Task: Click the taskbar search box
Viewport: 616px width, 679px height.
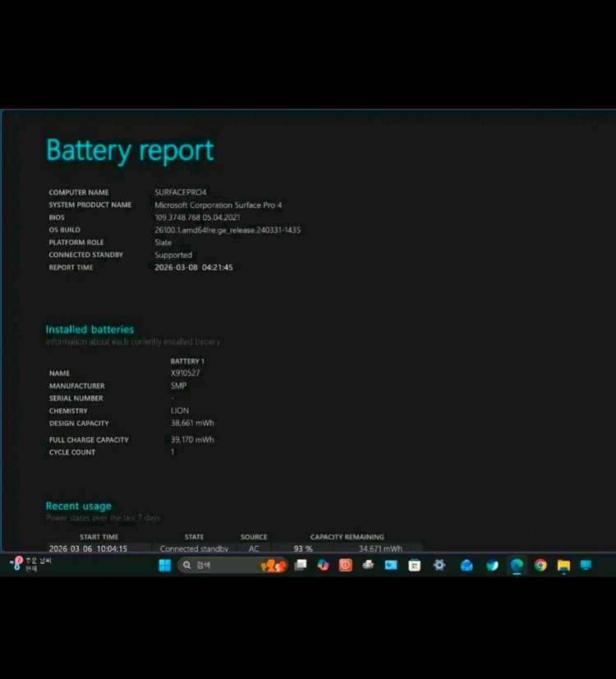Action: (232, 565)
